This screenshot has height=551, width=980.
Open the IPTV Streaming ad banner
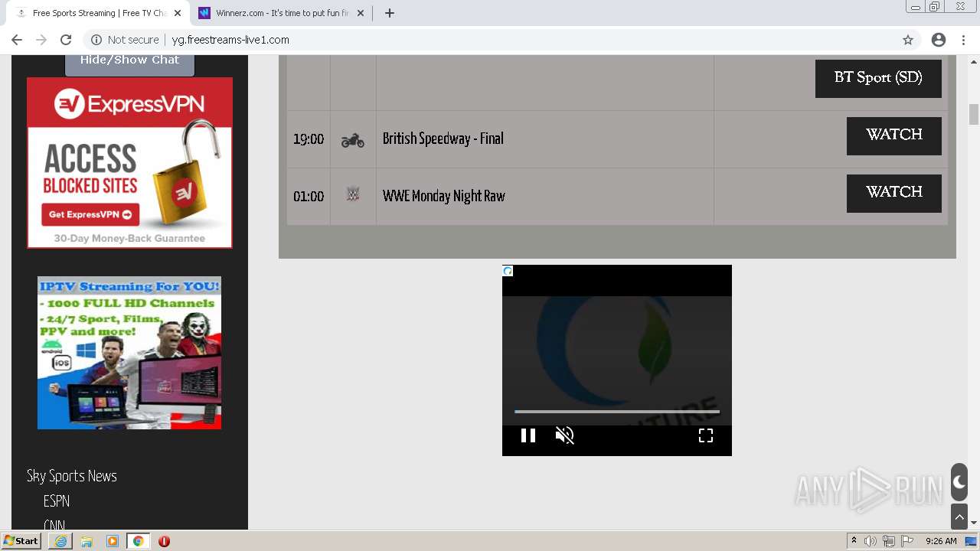pos(129,353)
